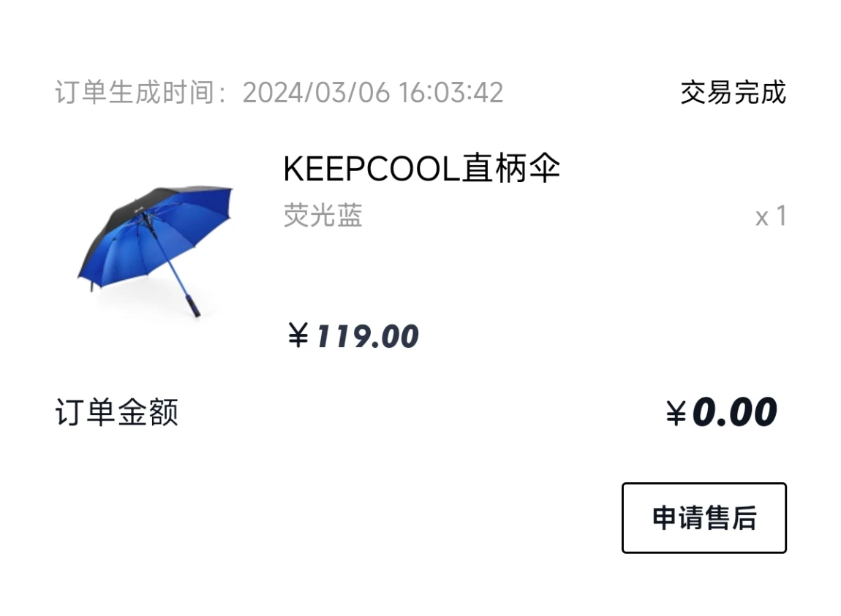Click the KEEPCOOL brand word in title
Viewport: 841px width, 616px height.
372,169
